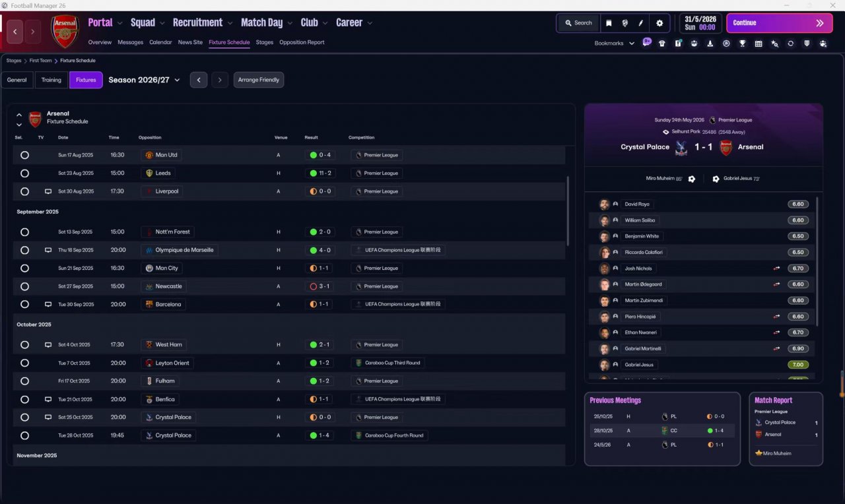The width and height of the screenshot is (845, 504).
Task: Expand the Career menu chevron
Action: coord(370,23)
